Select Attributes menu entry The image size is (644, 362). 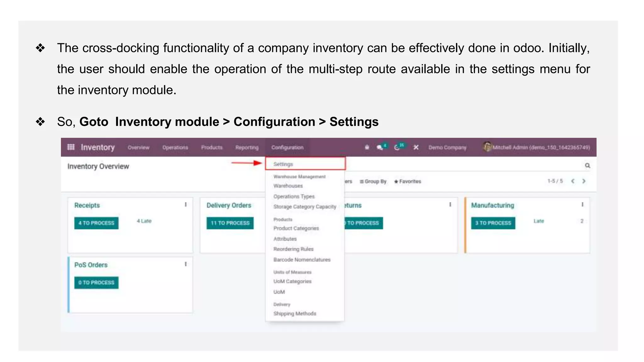click(x=285, y=239)
